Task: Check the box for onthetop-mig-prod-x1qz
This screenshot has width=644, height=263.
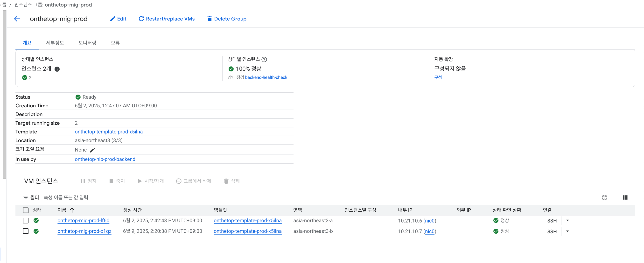Action: pos(26,231)
